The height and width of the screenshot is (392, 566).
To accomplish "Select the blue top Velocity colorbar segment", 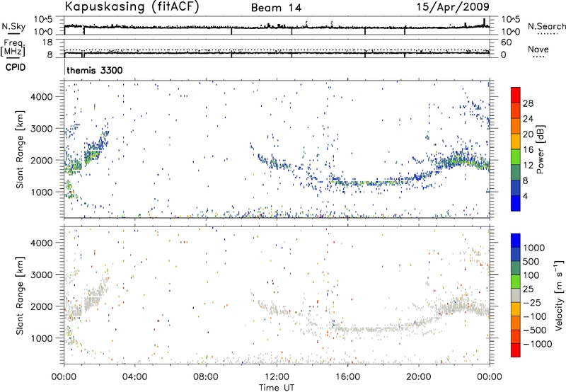I will [x=516, y=240].
